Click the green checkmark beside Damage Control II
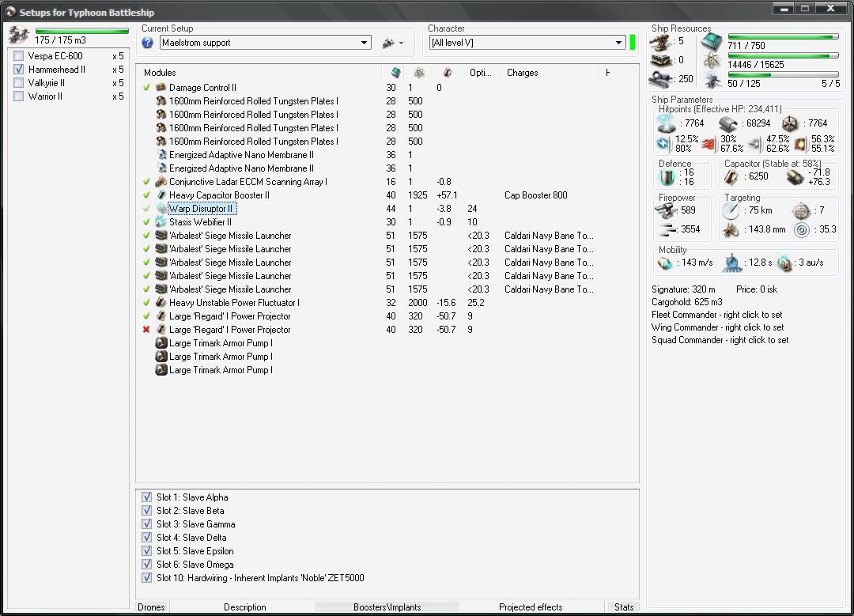Image resolution: width=854 pixels, height=616 pixels. pos(146,88)
